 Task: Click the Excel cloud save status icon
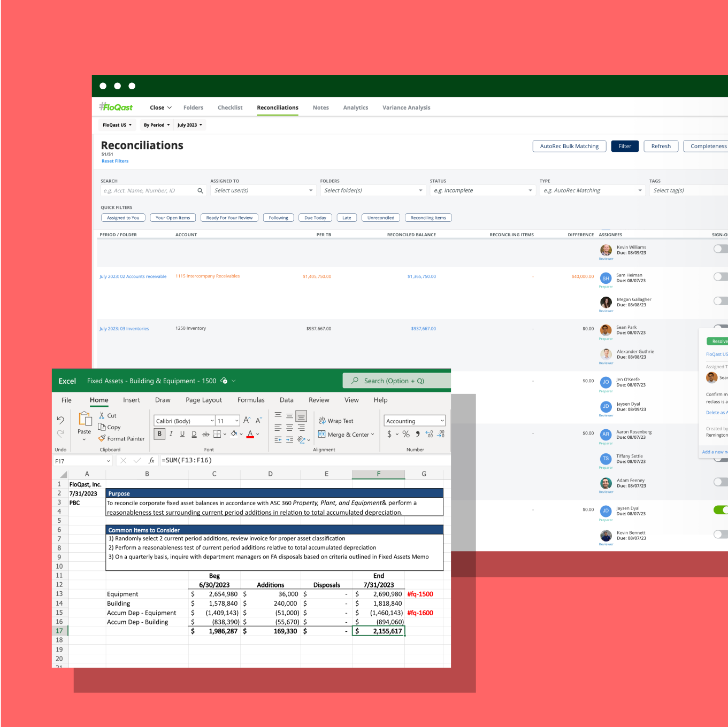click(x=224, y=381)
